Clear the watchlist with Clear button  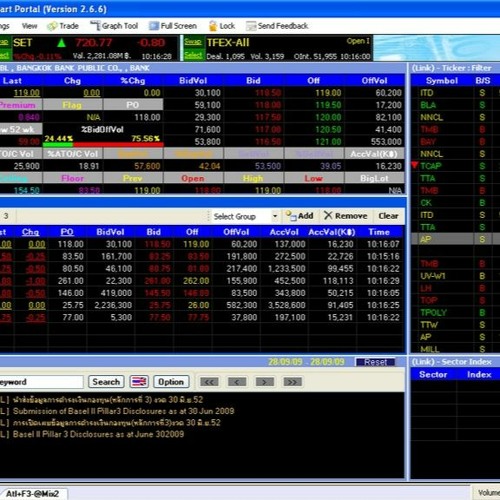pos(388,216)
